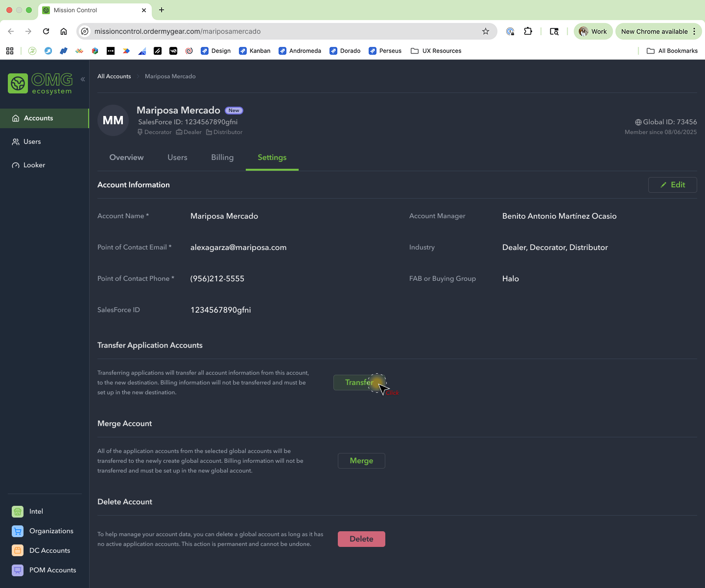Switch to the Billing tab
Image resolution: width=705 pixels, height=588 pixels.
coord(222,158)
